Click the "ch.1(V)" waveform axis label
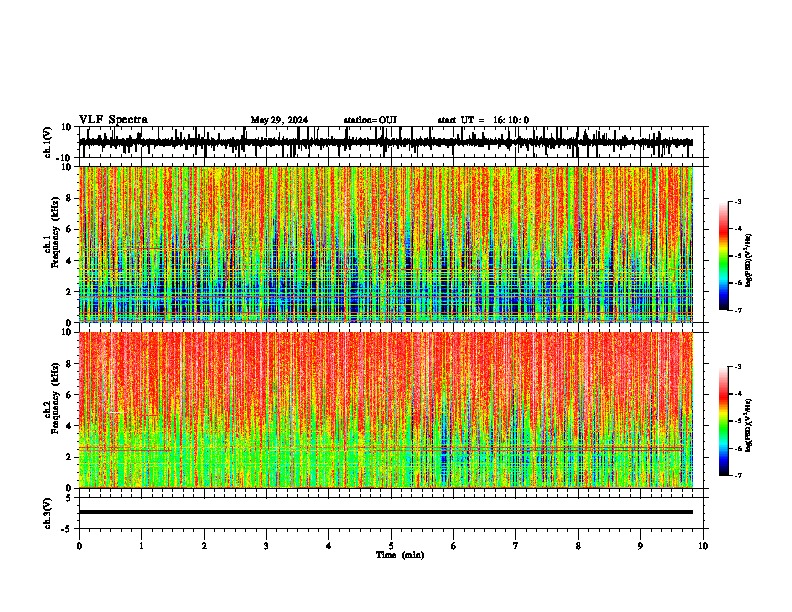The width and height of the screenshot is (792, 612). tap(48, 142)
